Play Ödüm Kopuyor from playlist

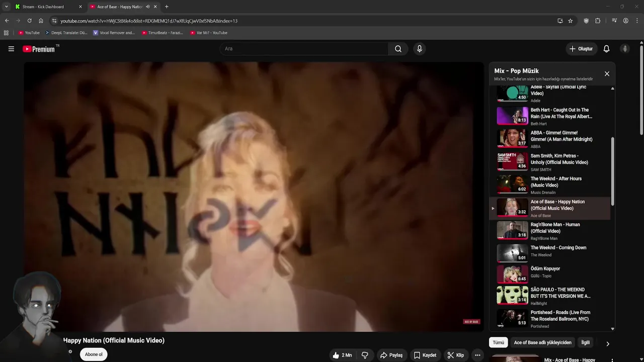[550, 275]
